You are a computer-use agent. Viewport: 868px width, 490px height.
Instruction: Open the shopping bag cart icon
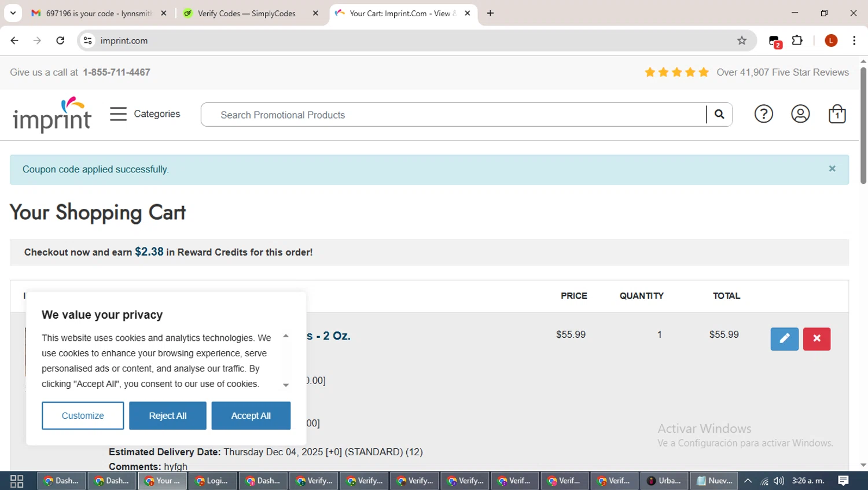click(837, 114)
